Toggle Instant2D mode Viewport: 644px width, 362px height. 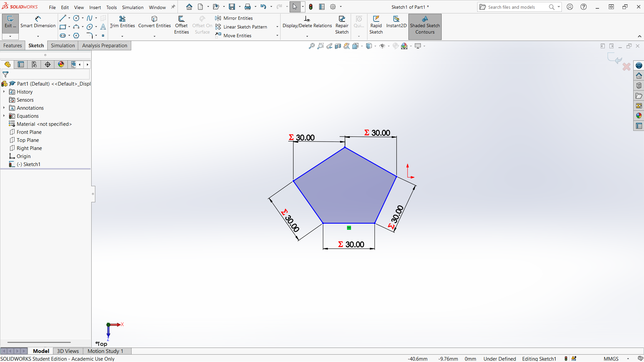396,22
